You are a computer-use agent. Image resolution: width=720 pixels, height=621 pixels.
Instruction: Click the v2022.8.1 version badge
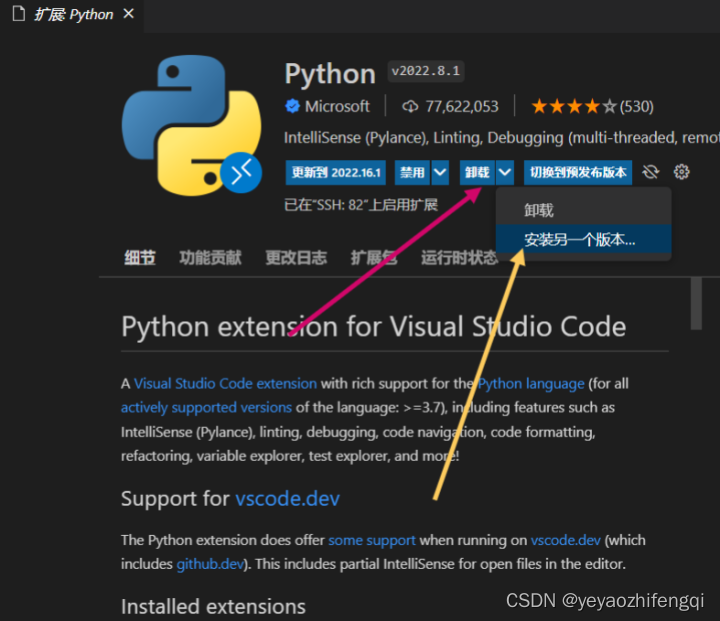click(x=426, y=71)
